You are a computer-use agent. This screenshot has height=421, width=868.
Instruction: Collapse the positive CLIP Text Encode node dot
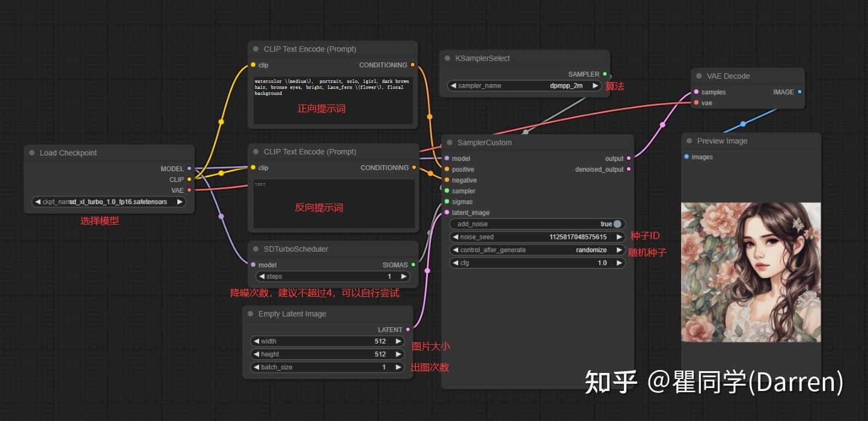click(x=256, y=49)
